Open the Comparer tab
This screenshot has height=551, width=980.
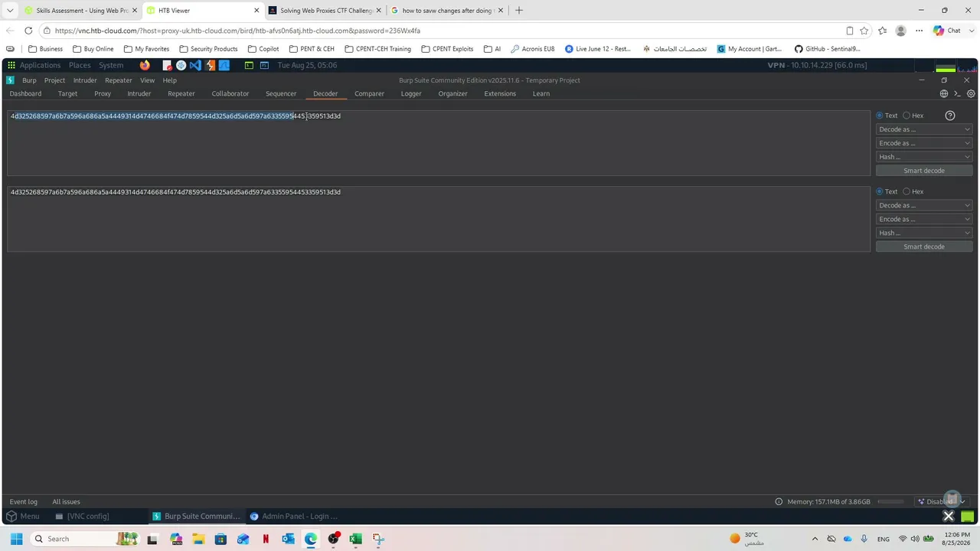tap(369, 93)
